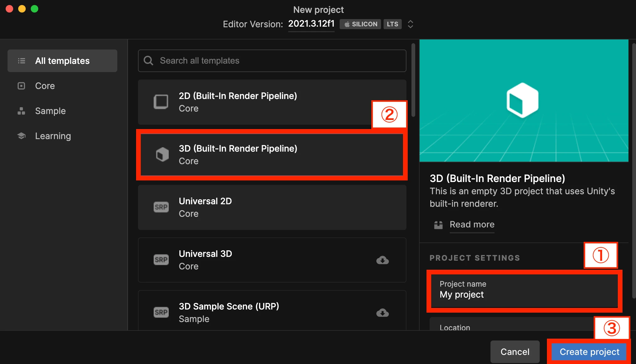Click the 2D template square icon

161,102
